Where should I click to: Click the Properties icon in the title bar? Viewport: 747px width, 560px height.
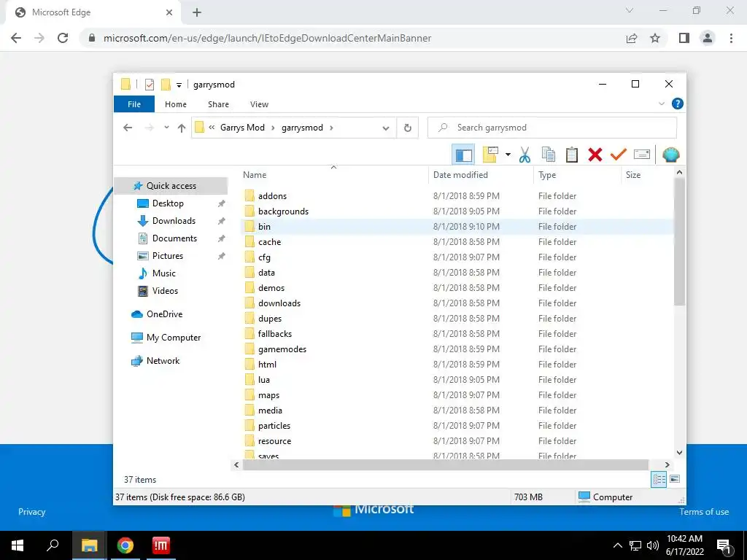(x=149, y=85)
